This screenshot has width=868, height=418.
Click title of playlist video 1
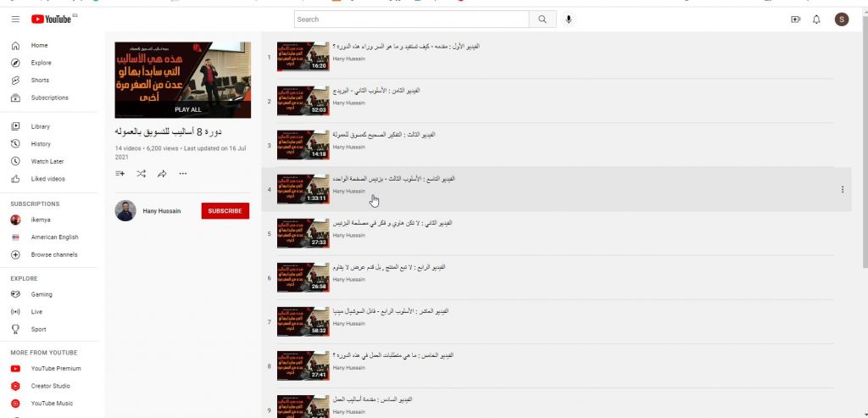(x=406, y=47)
